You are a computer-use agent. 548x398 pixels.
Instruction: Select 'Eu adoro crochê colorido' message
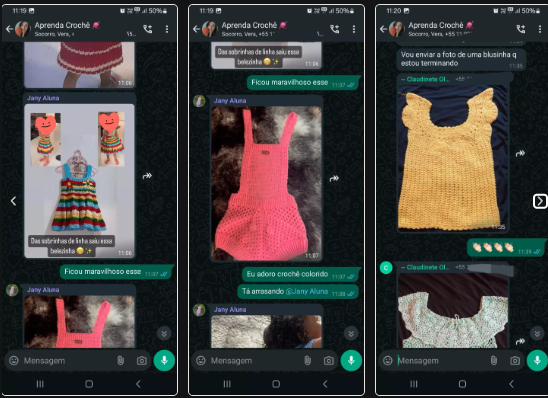click(301, 275)
